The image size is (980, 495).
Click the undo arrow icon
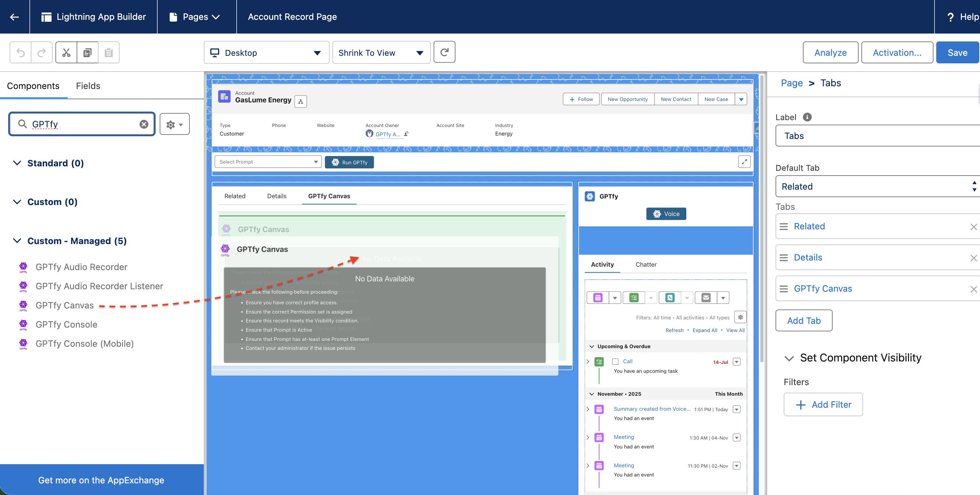21,52
